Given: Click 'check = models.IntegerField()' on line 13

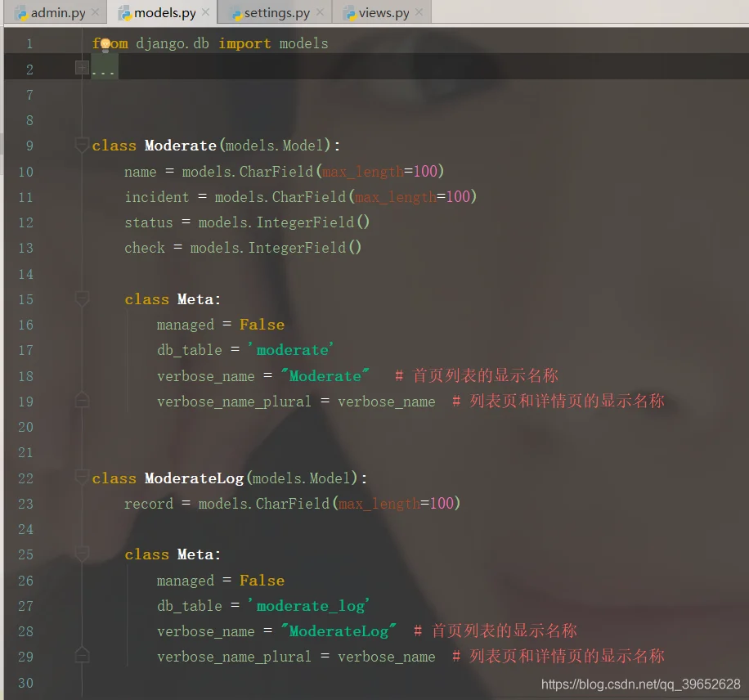Looking at the screenshot, I should tap(243, 248).
